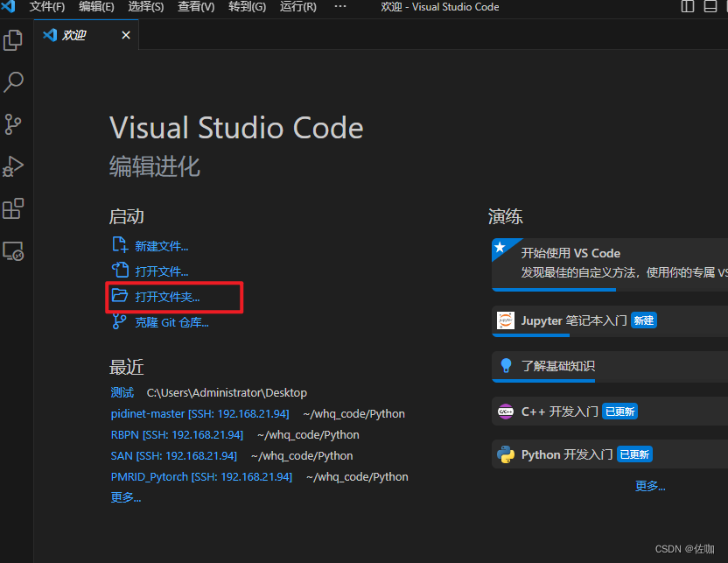Image resolution: width=728 pixels, height=563 pixels.
Task: Open C++ 开发入门 walkthrough
Action: pyautogui.click(x=610, y=412)
